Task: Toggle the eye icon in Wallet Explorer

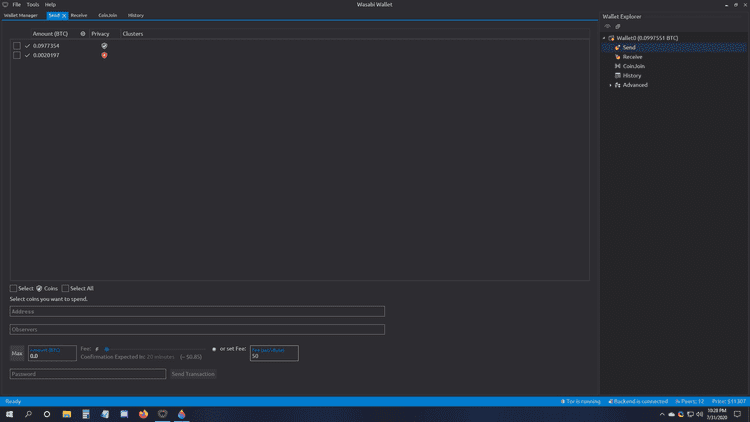Action: pos(607,26)
